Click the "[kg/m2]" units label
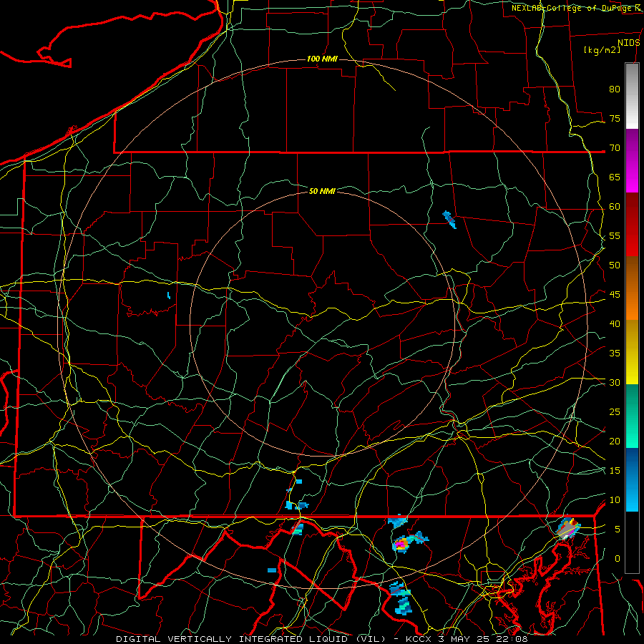The width and height of the screenshot is (644, 644). point(602,50)
